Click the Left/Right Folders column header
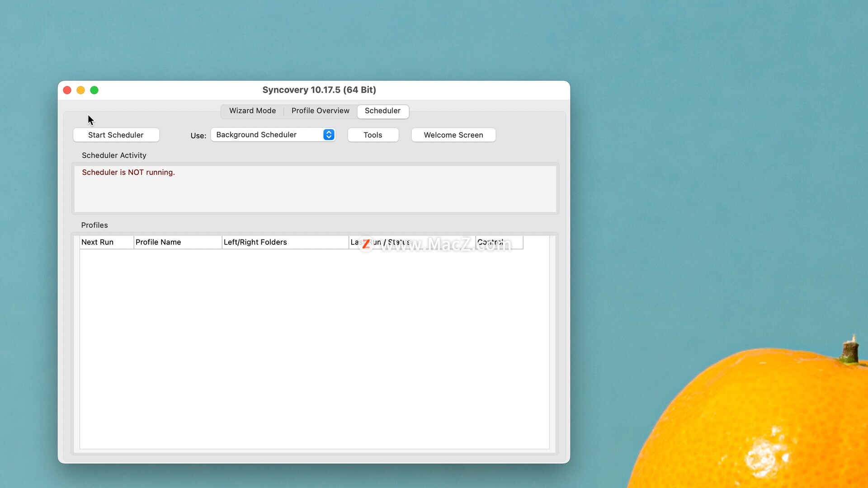 [x=285, y=242]
